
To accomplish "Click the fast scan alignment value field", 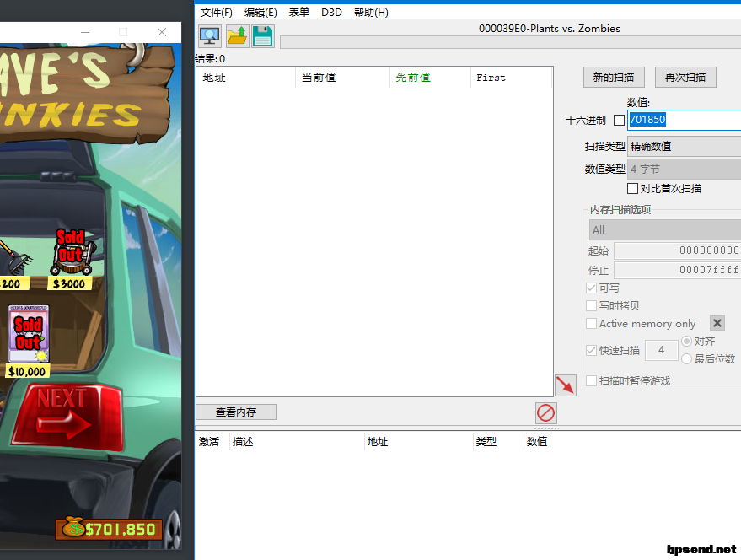I will click(661, 350).
